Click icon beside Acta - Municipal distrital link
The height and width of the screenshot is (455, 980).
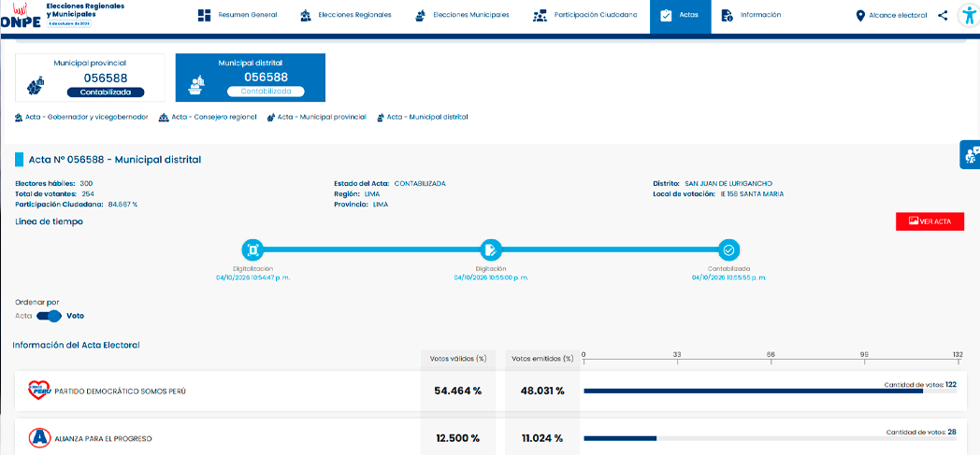[380, 117]
